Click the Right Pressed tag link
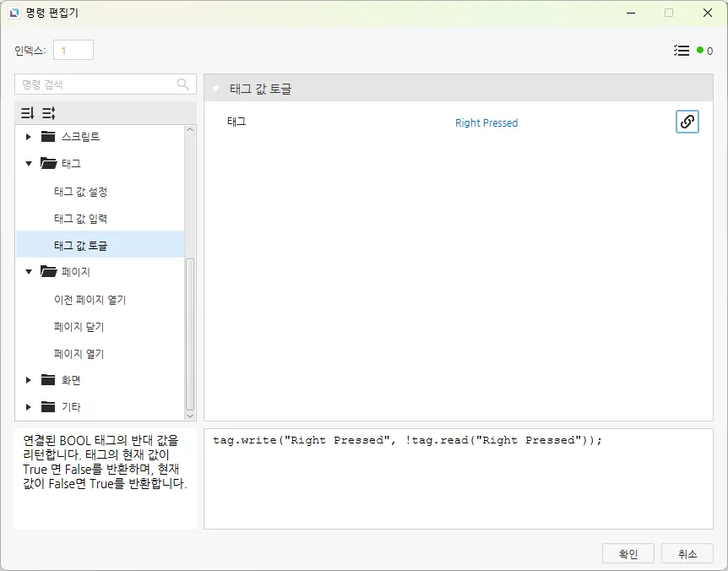The height and width of the screenshot is (571, 728). pos(486,123)
